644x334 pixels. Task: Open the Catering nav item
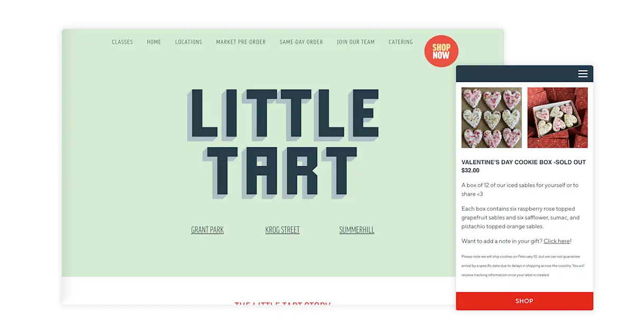[401, 42]
